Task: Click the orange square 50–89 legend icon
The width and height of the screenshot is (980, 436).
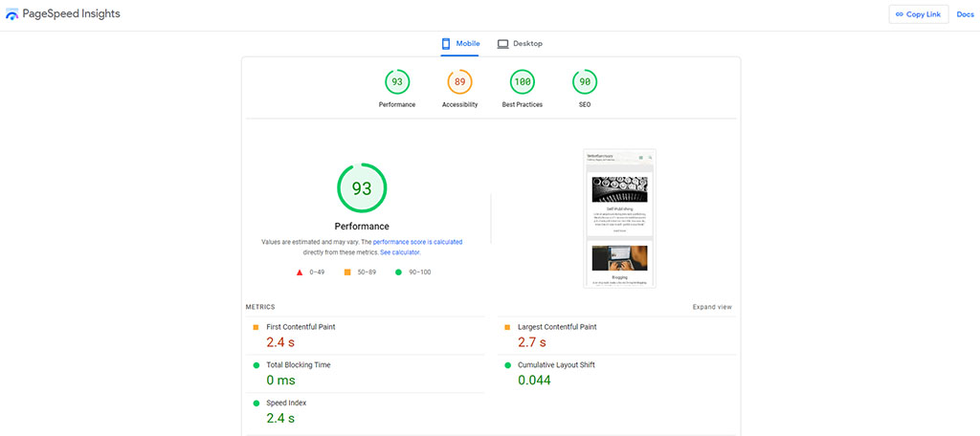Action: click(x=346, y=272)
